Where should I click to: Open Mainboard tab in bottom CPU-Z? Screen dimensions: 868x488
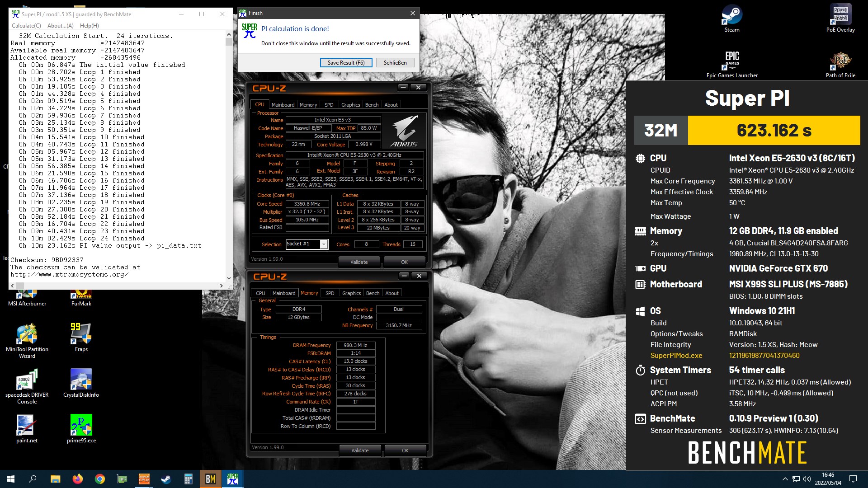coord(284,293)
